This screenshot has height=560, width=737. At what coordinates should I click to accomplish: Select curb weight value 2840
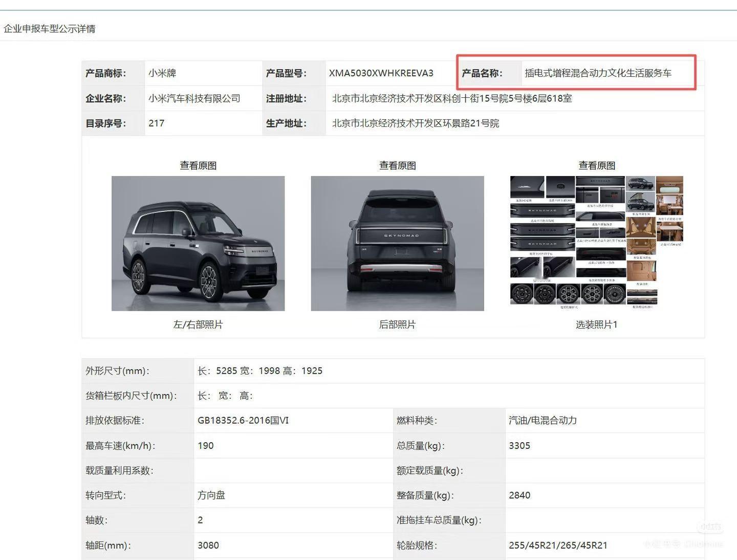[519, 495]
